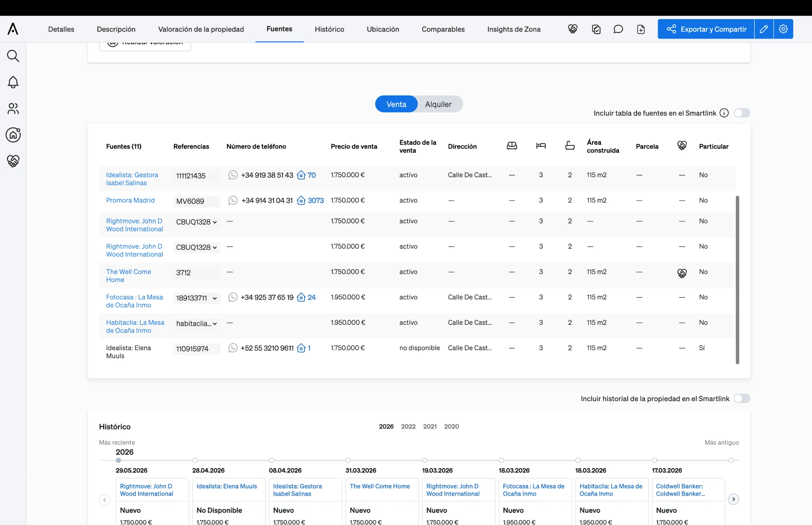Click the app logo at top left
Viewport: 812px width, 525px height.
[13, 29]
